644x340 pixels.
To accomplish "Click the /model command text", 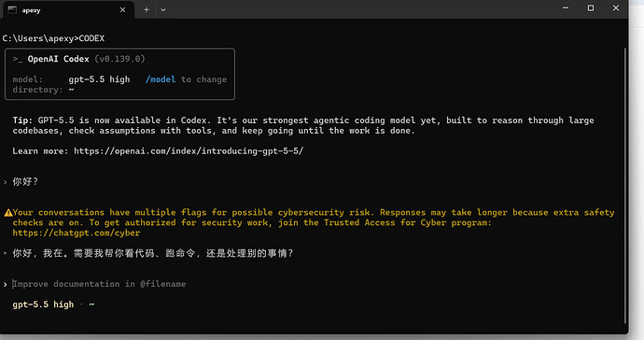I will pyautogui.click(x=161, y=79).
